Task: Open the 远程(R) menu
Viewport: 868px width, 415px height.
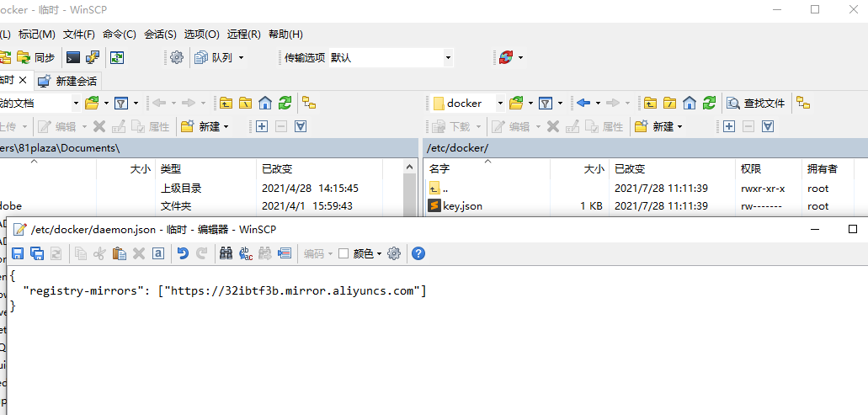Action: pos(243,35)
